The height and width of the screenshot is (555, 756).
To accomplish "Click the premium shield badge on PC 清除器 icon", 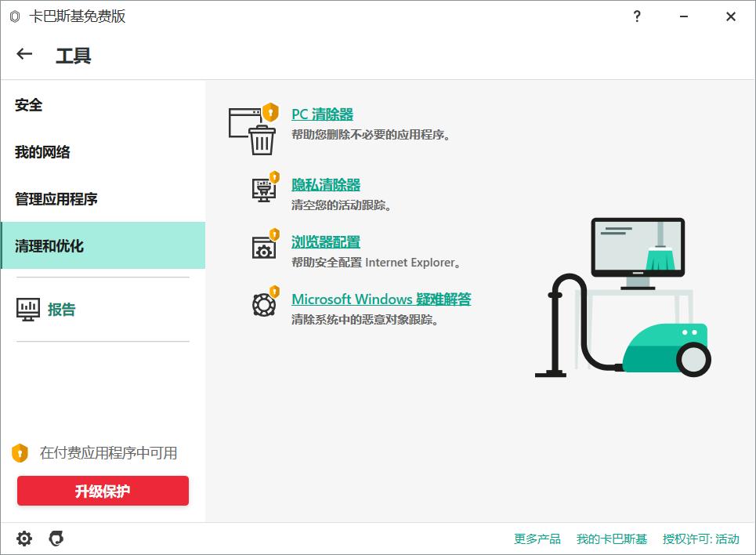I will click(271, 111).
